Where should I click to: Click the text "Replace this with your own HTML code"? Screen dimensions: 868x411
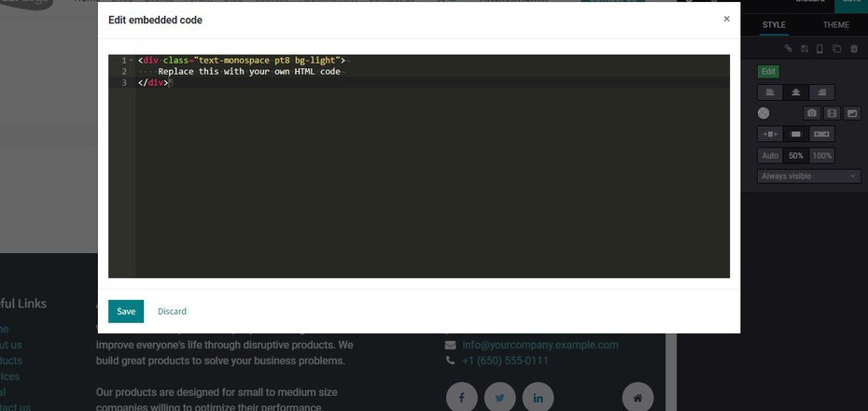tap(249, 71)
